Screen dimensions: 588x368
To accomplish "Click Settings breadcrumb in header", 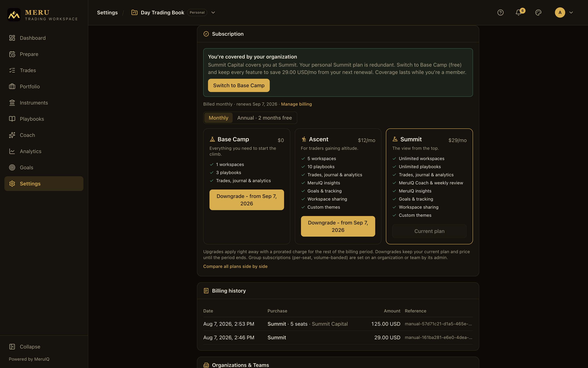I will click(x=107, y=12).
